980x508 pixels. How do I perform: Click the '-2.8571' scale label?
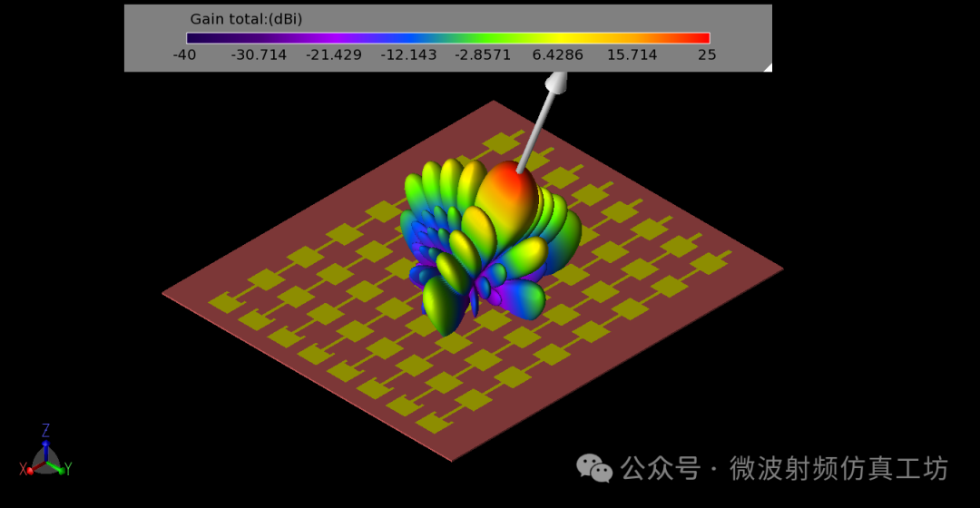[x=483, y=55]
